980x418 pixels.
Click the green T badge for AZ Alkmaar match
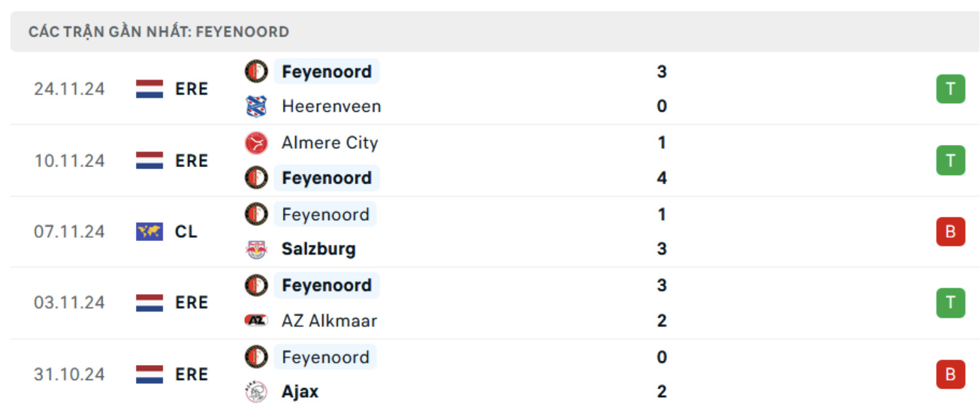click(x=950, y=302)
